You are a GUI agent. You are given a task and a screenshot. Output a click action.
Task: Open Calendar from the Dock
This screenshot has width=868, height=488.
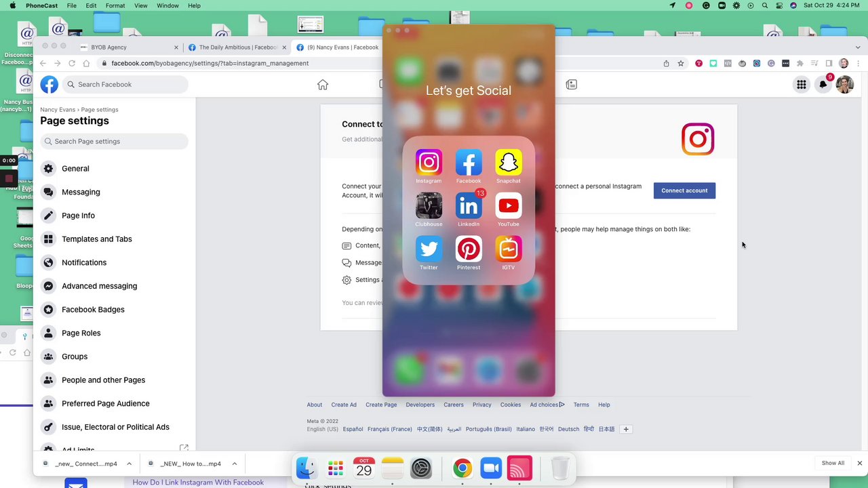(364, 468)
